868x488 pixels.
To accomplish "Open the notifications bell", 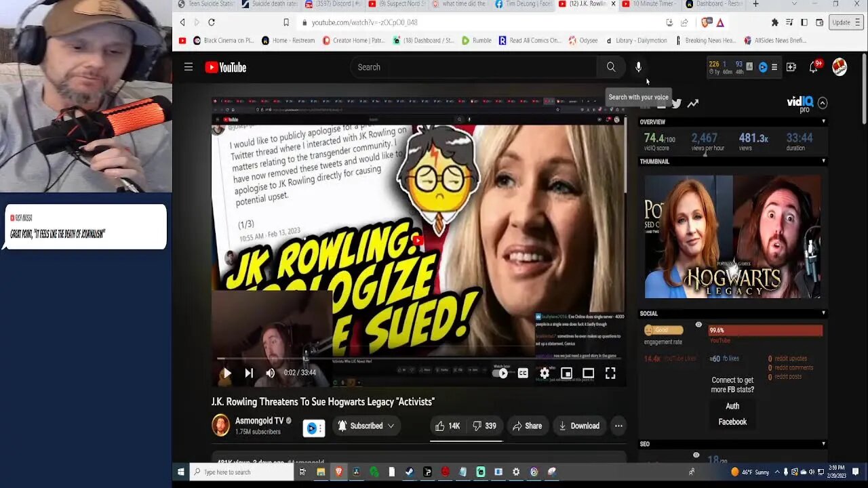I will [814, 67].
